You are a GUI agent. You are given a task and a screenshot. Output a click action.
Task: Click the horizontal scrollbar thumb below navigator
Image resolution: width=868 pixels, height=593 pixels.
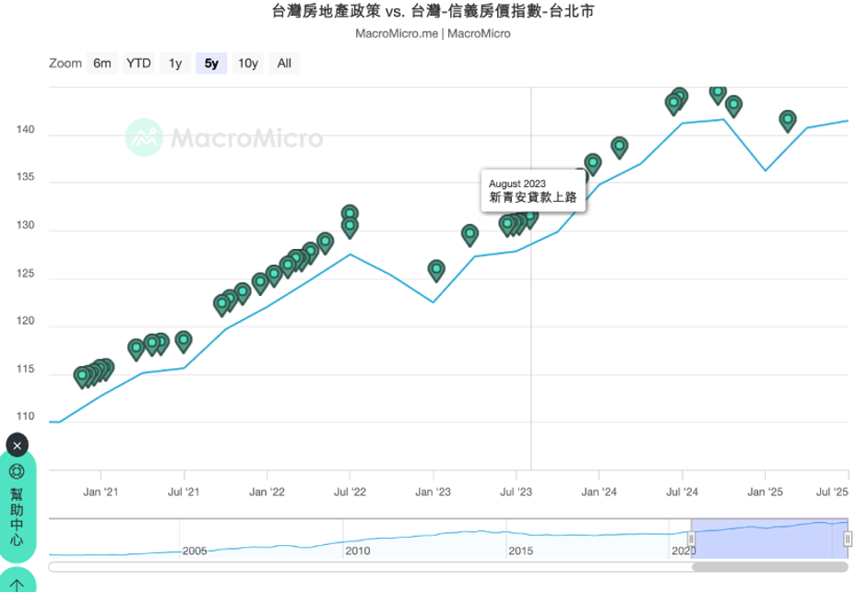769,566
